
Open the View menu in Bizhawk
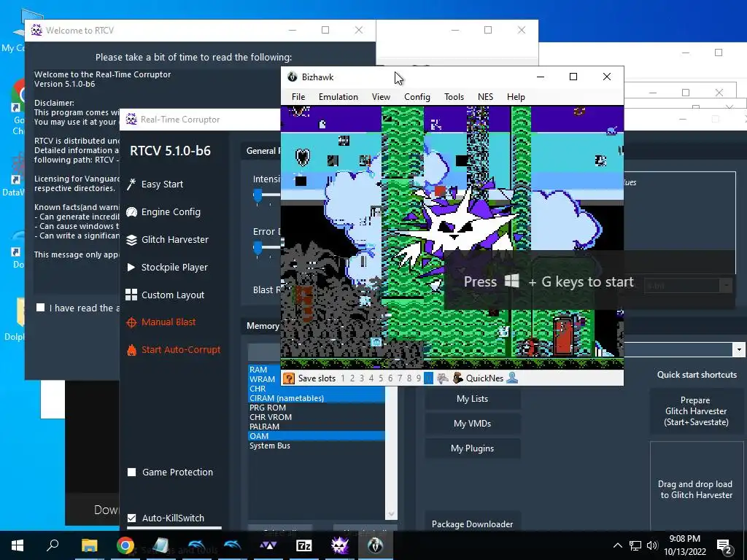381,97
